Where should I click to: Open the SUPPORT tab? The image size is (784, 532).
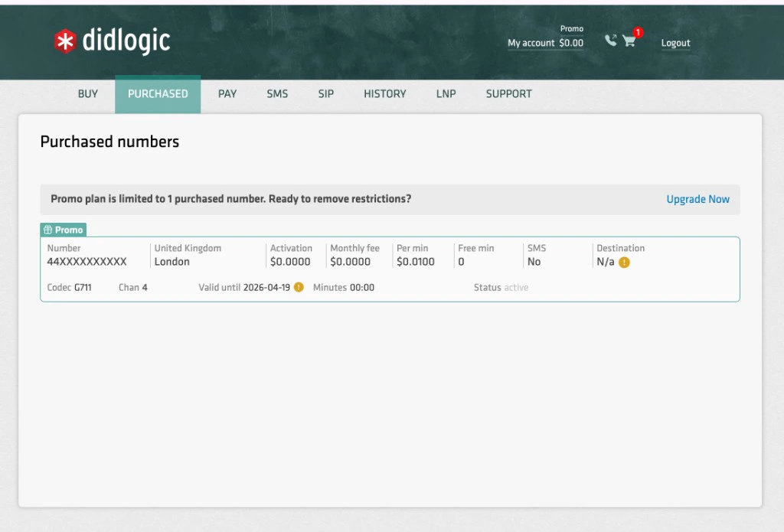click(508, 93)
